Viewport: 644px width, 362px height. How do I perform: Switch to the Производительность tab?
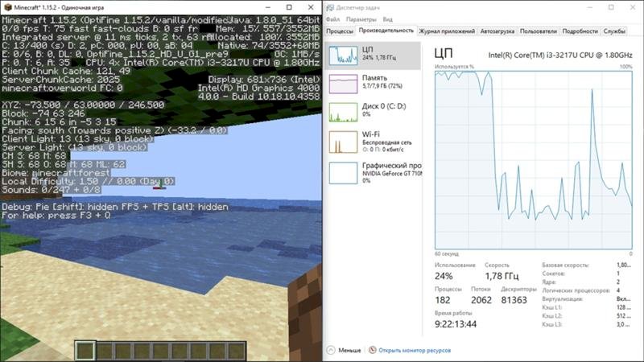[x=386, y=31]
